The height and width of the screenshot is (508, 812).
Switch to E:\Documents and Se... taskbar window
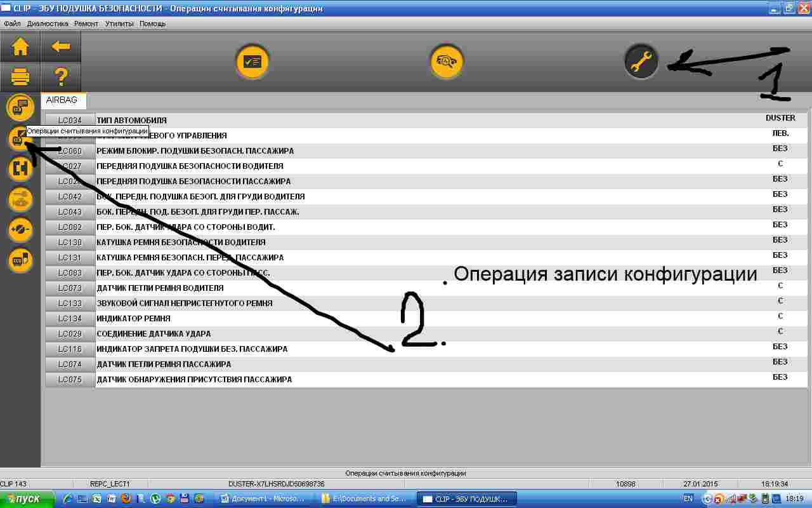[364, 498]
